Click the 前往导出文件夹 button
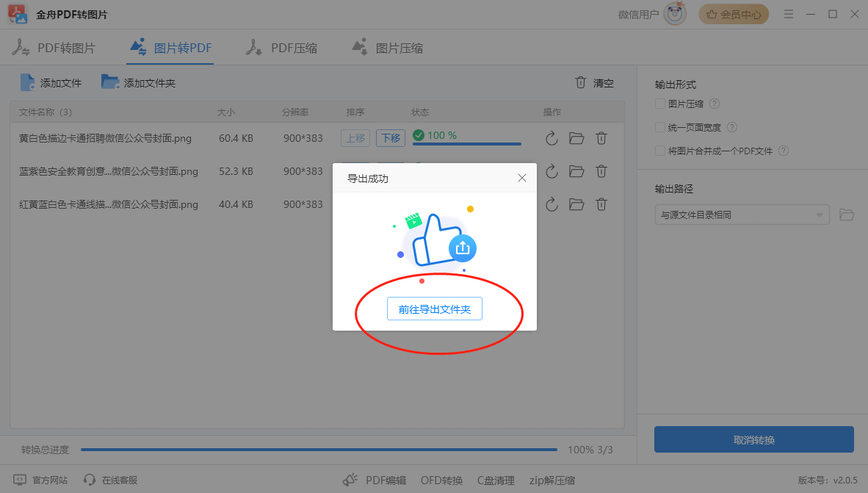 434,309
